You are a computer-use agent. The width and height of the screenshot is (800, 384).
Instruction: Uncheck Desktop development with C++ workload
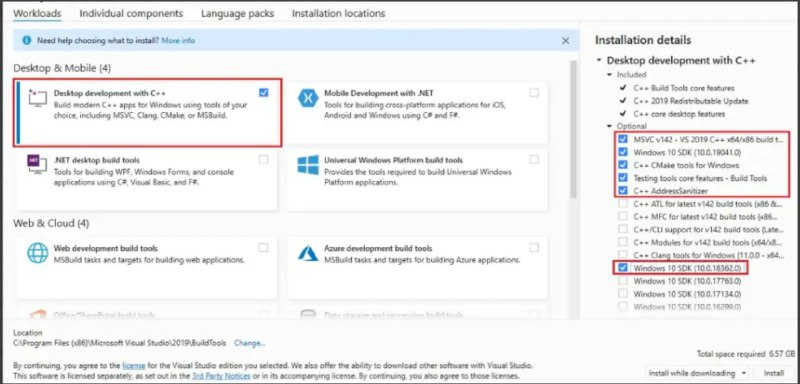click(x=263, y=92)
